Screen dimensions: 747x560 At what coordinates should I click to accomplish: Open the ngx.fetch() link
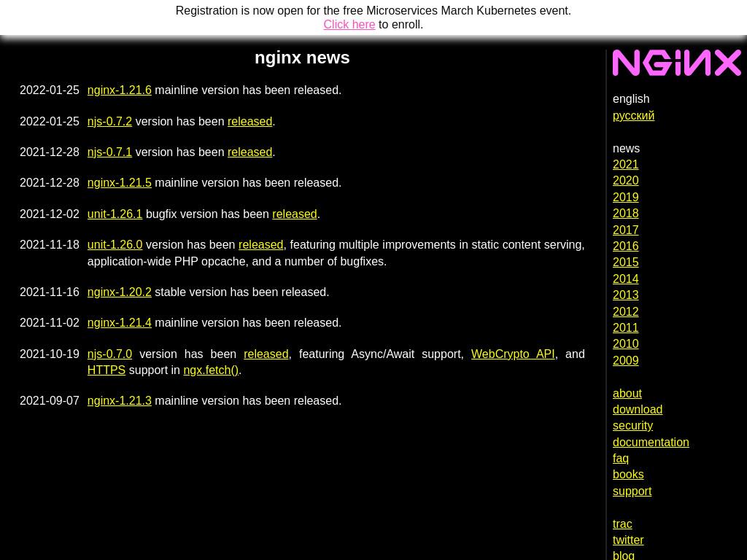[211, 370]
